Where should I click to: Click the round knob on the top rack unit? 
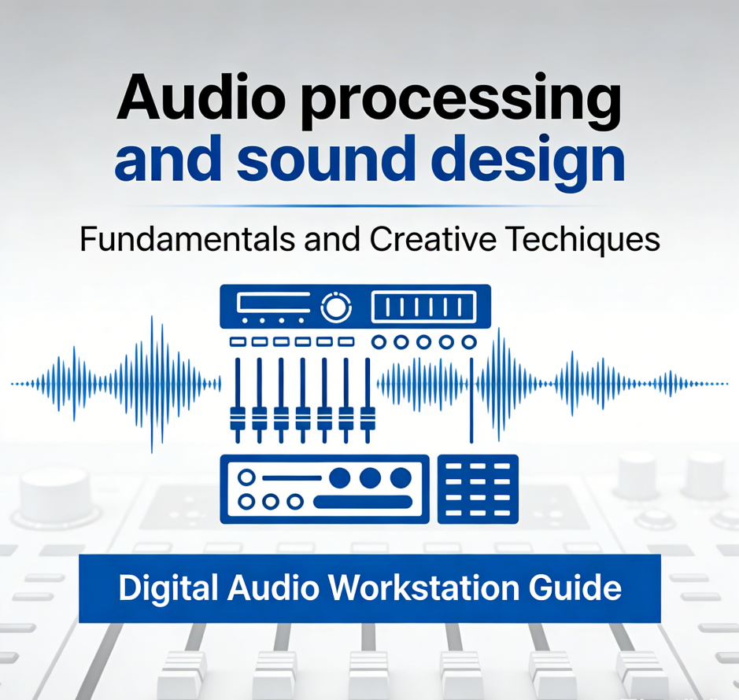point(336,307)
